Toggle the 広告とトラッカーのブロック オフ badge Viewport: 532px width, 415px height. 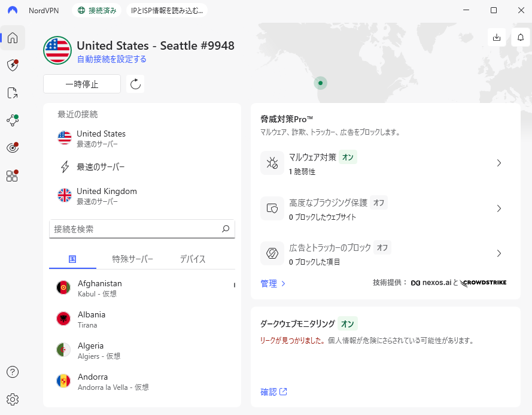(x=382, y=247)
